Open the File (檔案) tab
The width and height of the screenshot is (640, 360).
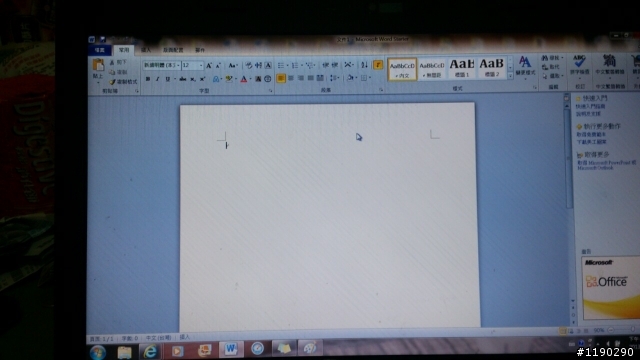[100, 50]
